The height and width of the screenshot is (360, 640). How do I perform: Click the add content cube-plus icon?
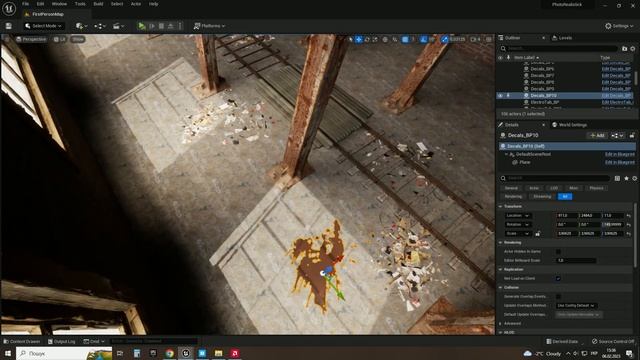click(x=80, y=26)
